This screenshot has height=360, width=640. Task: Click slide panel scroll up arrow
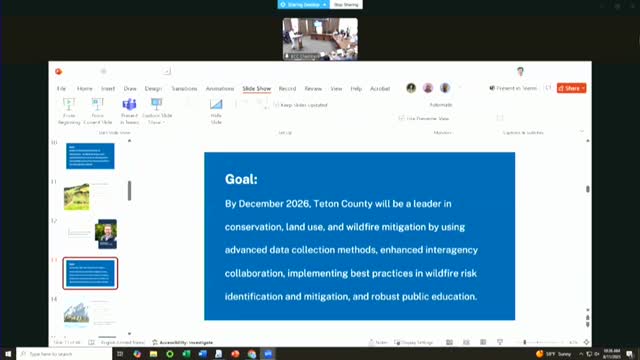click(129, 141)
